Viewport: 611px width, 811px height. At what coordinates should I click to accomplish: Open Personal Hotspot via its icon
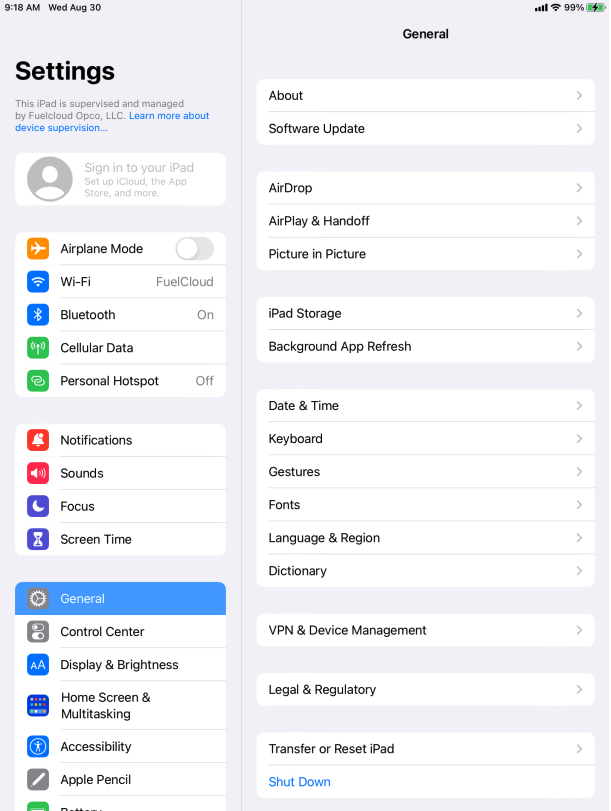point(38,381)
